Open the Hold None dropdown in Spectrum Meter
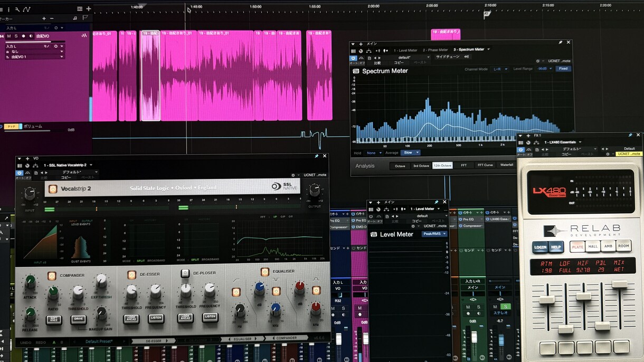This screenshot has height=362, width=644. pos(373,153)
